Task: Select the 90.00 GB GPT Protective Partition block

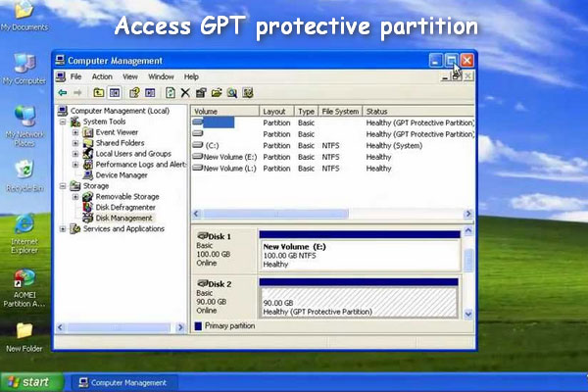Action: point(359,299)
